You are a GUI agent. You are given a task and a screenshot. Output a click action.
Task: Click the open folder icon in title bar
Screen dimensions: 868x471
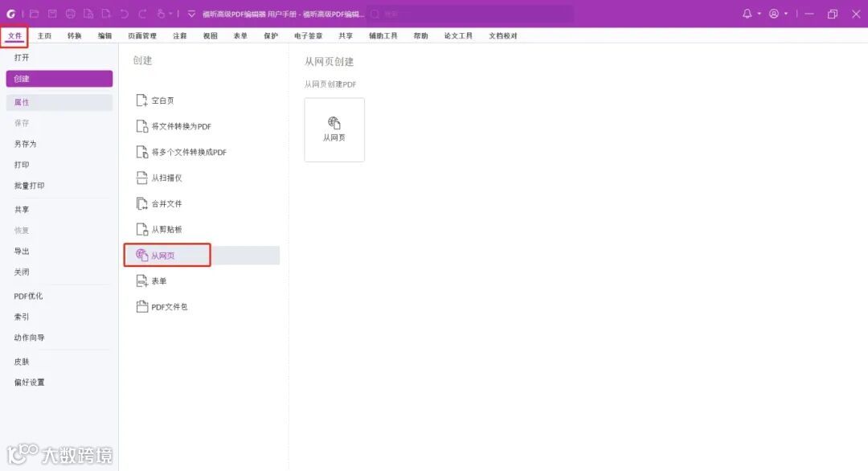point(35,14)
